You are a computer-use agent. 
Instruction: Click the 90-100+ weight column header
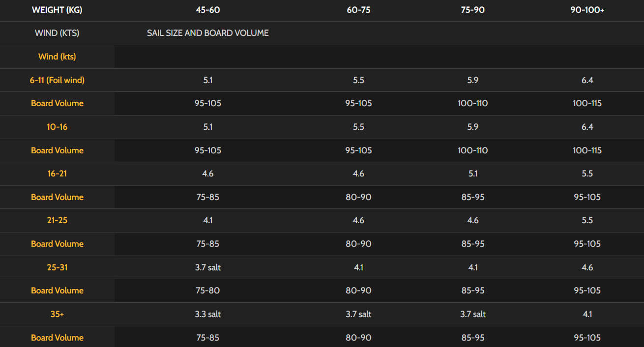(587, 10)
